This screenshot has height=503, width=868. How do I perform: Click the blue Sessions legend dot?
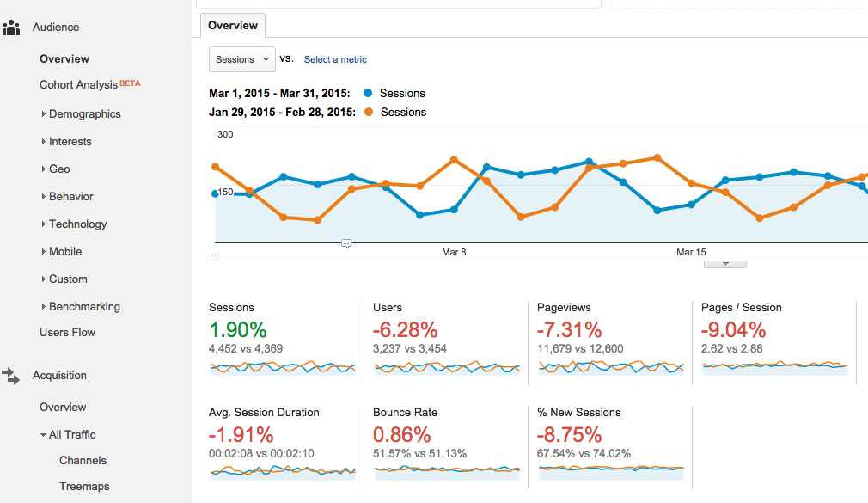[x=369, y=93]
